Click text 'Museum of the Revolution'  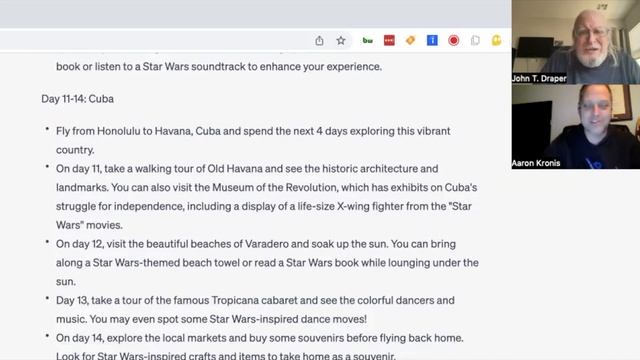pyautogui.click(x=275, y=187)
